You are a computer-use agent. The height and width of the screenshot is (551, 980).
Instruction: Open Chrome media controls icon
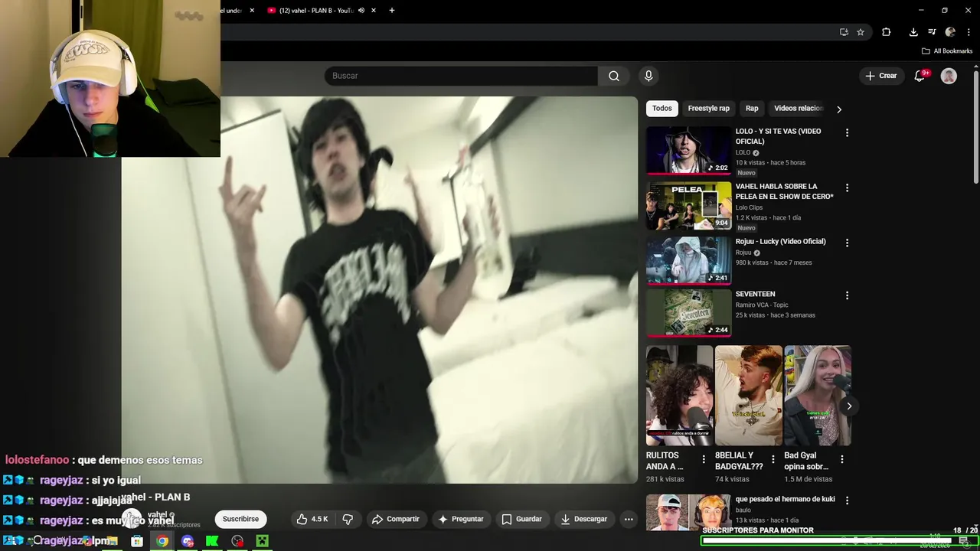932,32
